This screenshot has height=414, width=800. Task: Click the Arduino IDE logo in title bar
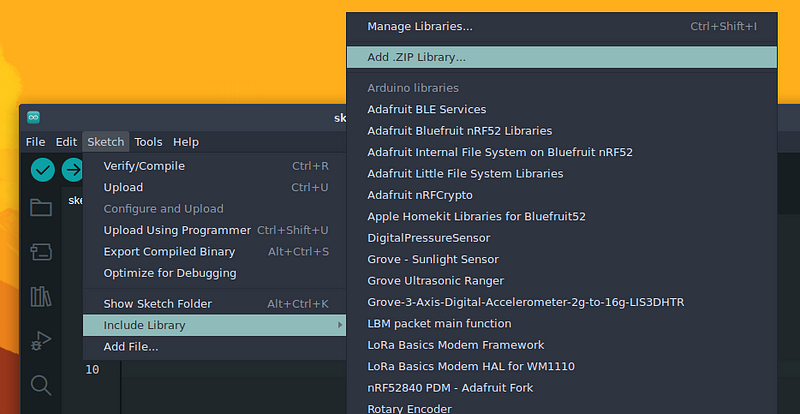34,117
